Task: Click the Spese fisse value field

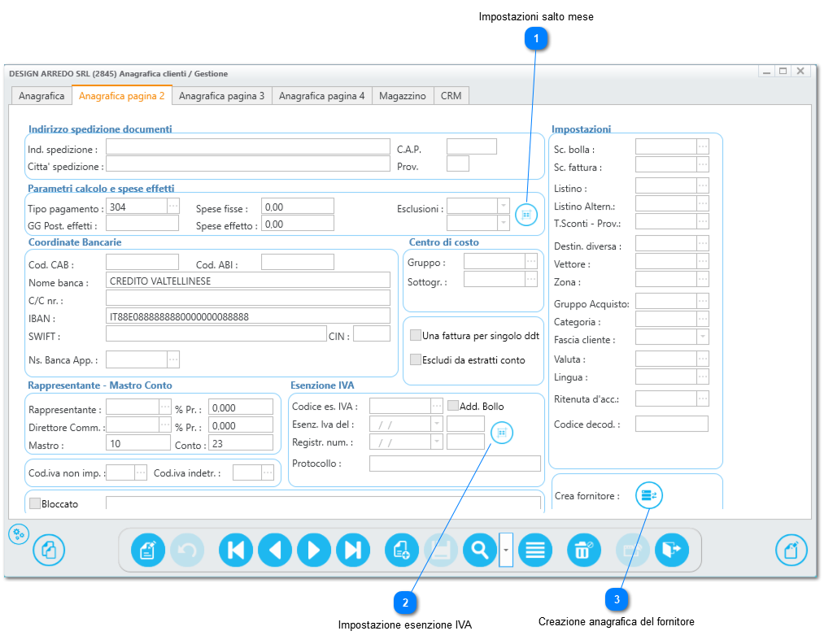Action: click(x=298, y=206)
